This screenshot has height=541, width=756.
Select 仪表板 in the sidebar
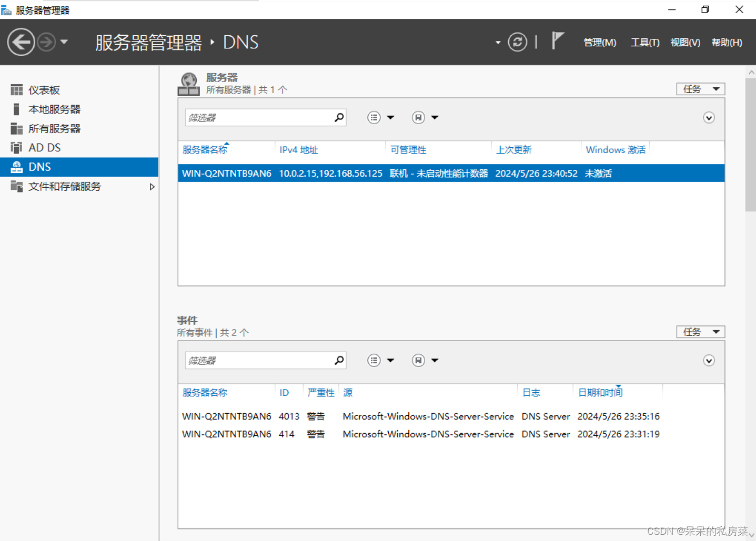click(79, 90)
